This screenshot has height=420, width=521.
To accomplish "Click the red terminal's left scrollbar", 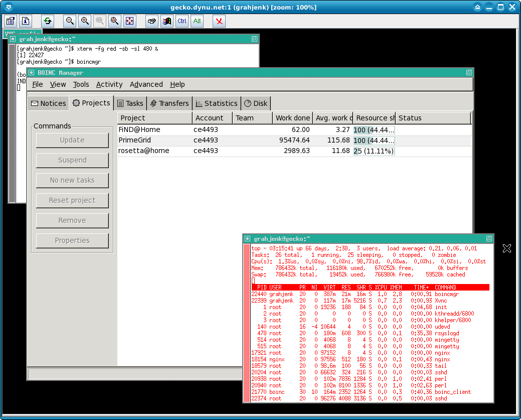I will [x=247, y=323].
